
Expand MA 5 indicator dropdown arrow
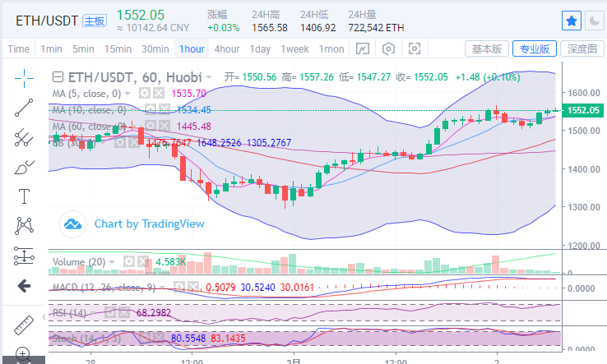tap(127, 94)
